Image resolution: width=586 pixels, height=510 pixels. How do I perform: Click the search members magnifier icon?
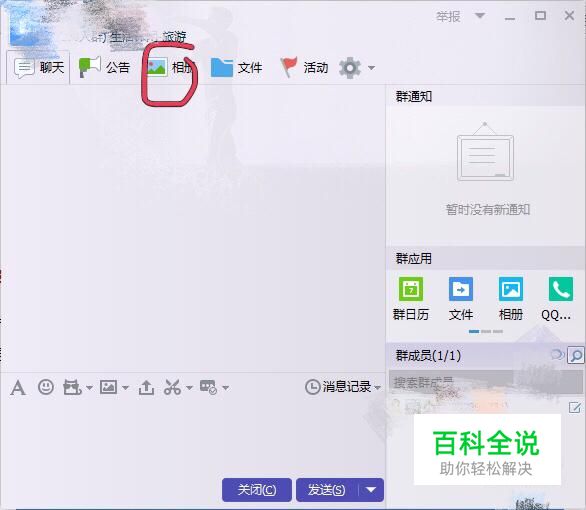576,355
